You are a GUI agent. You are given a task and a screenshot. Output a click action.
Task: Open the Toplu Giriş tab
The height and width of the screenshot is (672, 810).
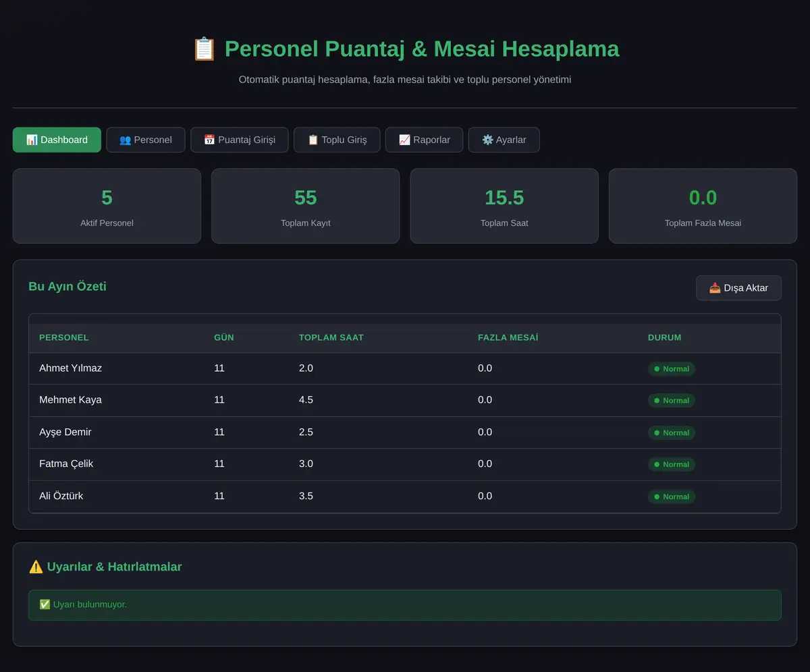(337, 140)
